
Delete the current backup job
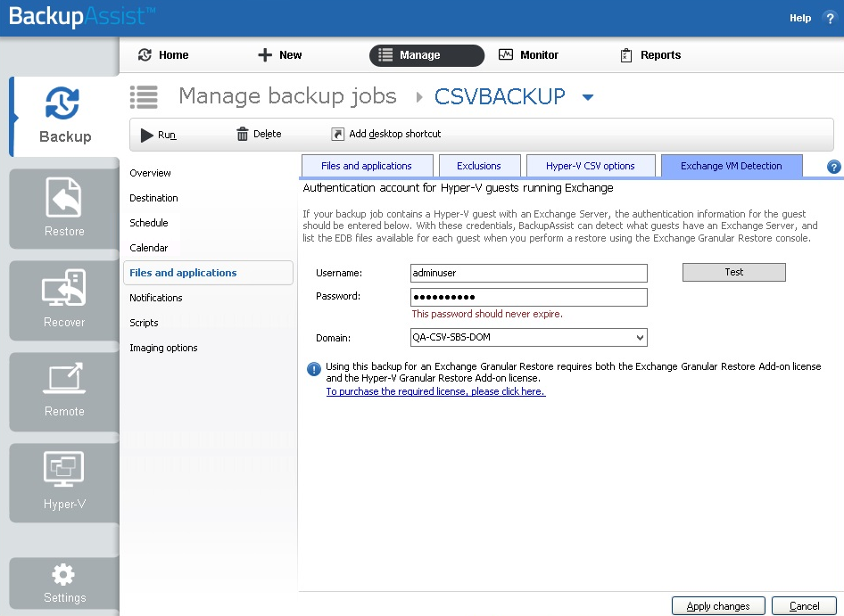click(x=259, y=135)
